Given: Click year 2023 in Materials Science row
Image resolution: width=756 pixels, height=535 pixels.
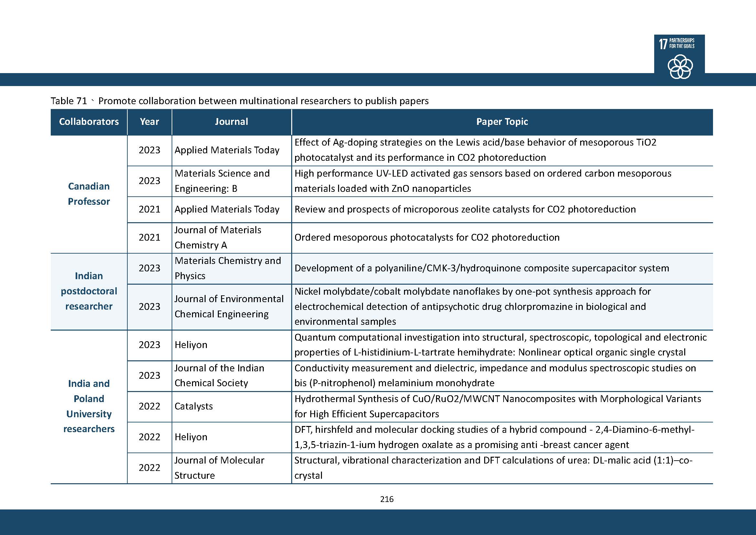Looking at the screenshot, I should (150, 181).
